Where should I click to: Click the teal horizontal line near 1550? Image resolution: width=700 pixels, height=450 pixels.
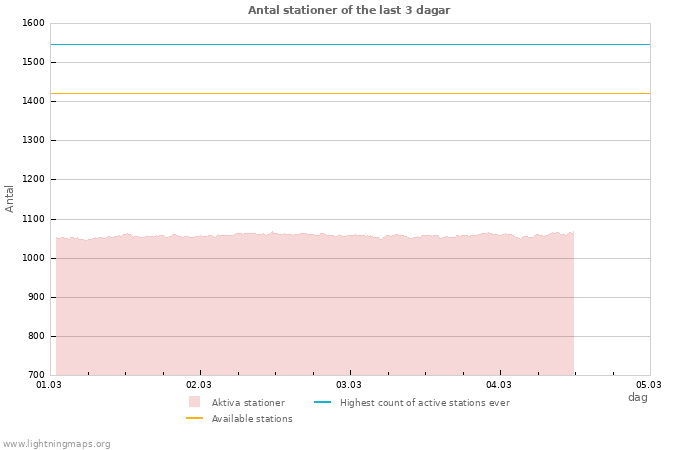pos(350,44)
